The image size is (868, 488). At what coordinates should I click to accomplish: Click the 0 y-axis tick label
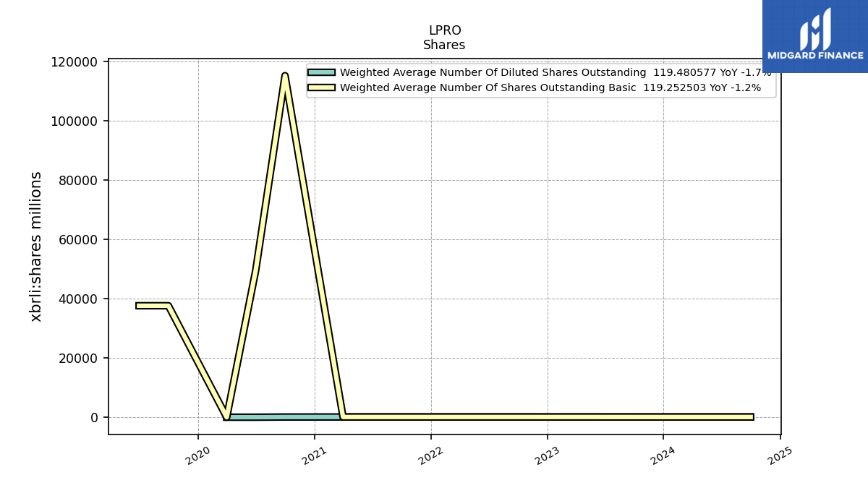pyautogui.click(x=95, y=418)
